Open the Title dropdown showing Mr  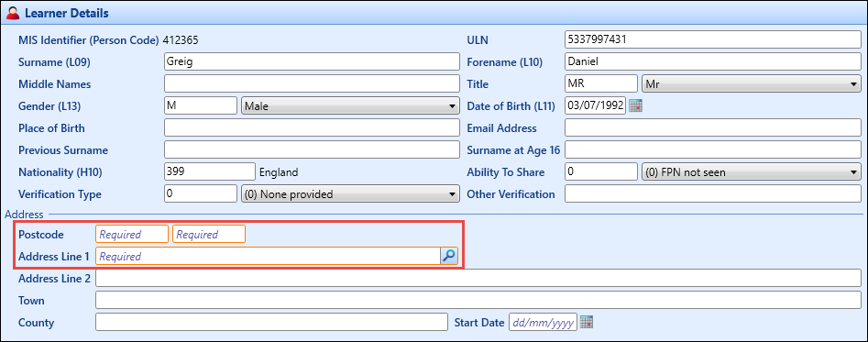[x=751, y=84]
